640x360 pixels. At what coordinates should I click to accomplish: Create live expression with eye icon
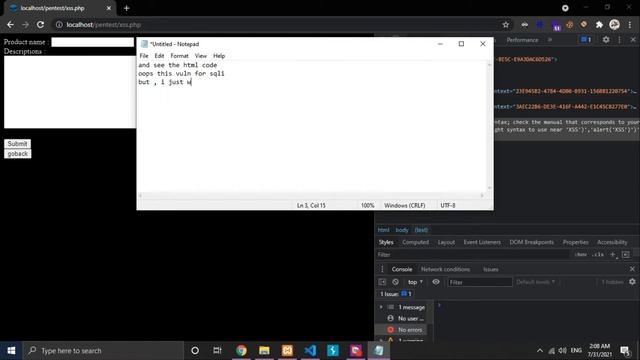click(436, 282)
